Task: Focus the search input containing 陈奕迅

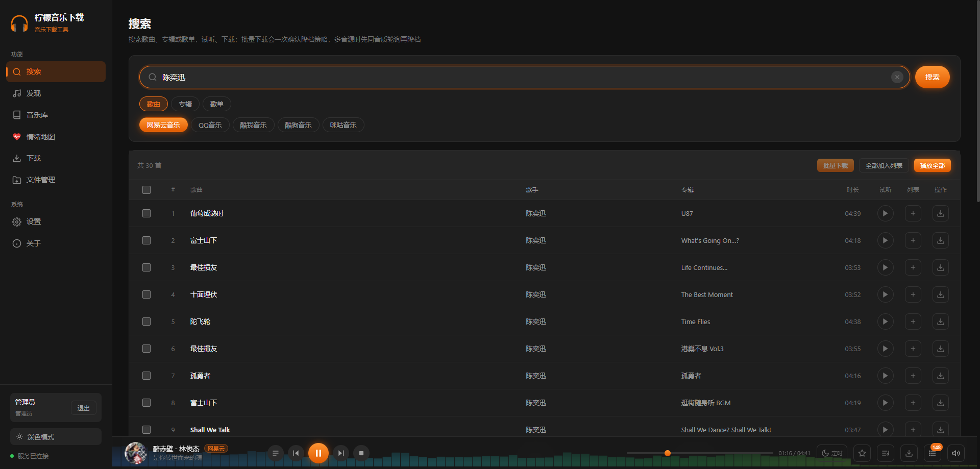Action: (525, 77)
